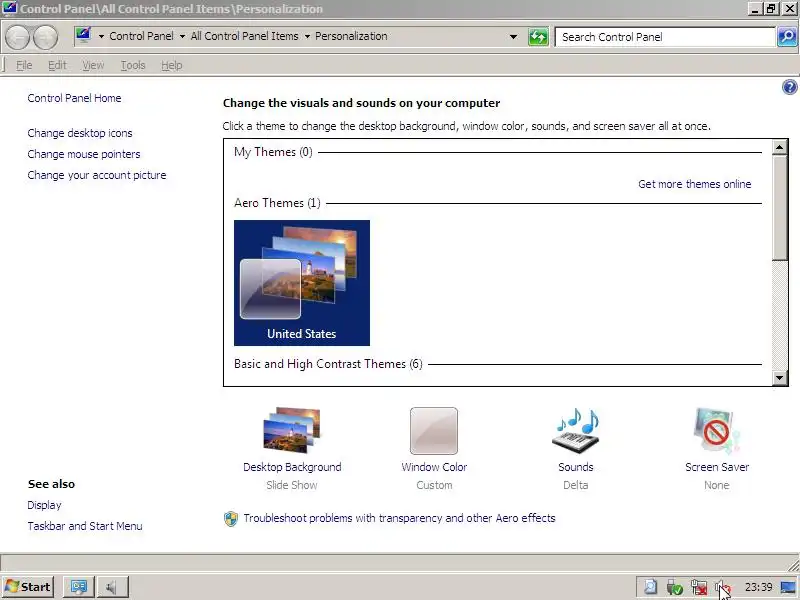
Task: Click the volume tray icon
Action: [x=723, y=587]
